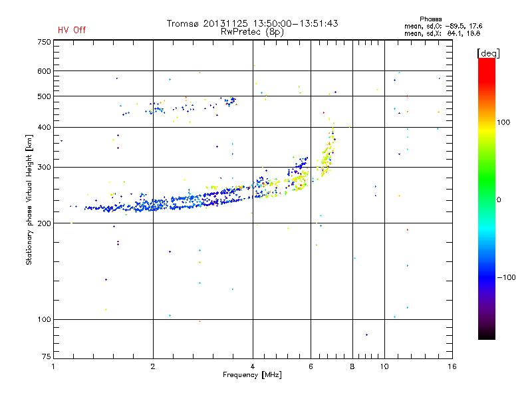Viewport: 532px width, 399px height.
Task: Click the "100" colorbar tick label
Action: [x=503, y=122]
